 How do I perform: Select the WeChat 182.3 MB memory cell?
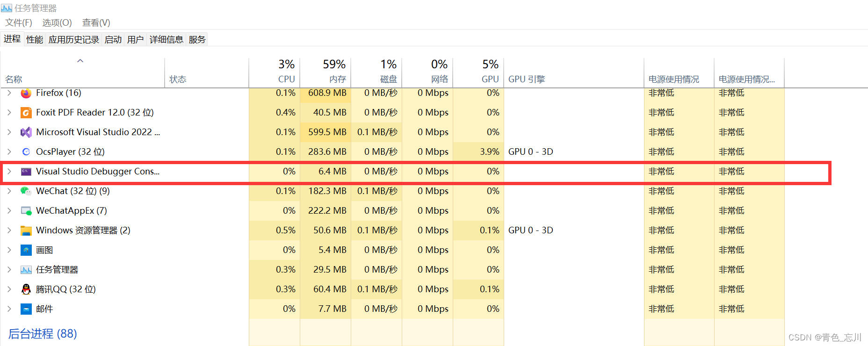click(325, 191)
